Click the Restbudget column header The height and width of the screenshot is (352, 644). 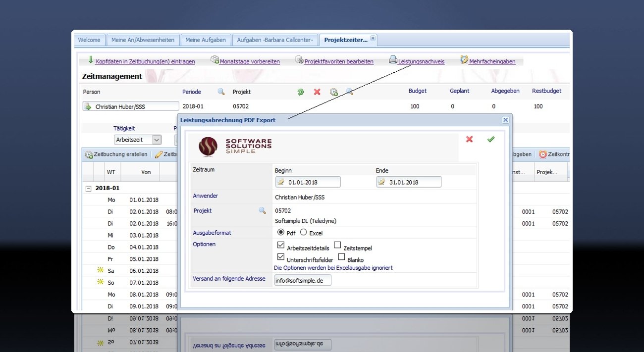547,91
